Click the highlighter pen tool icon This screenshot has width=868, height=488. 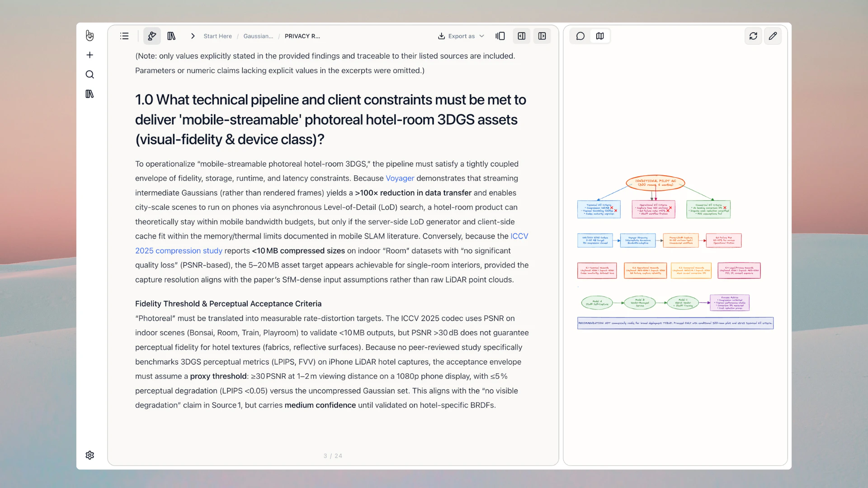pos(152,36)
